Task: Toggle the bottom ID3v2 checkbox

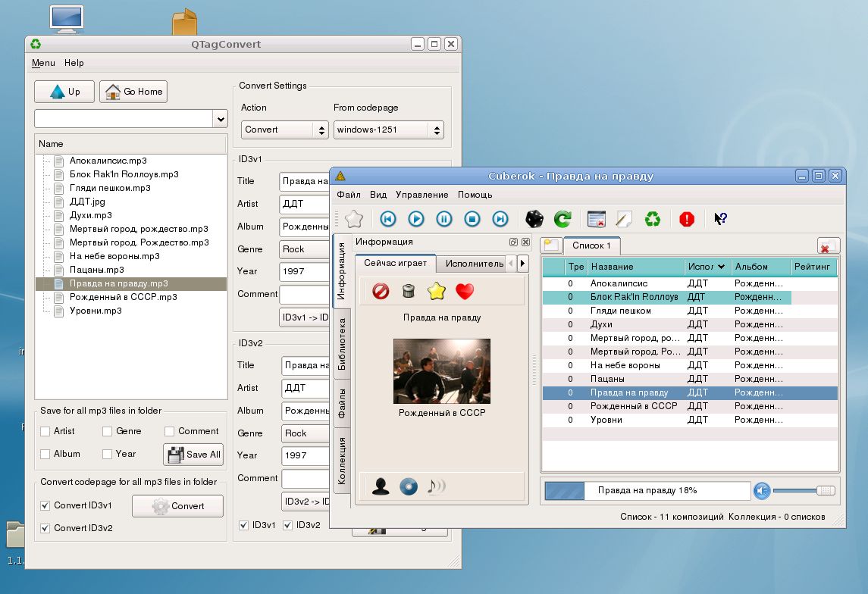Action: tap(287, 525)
